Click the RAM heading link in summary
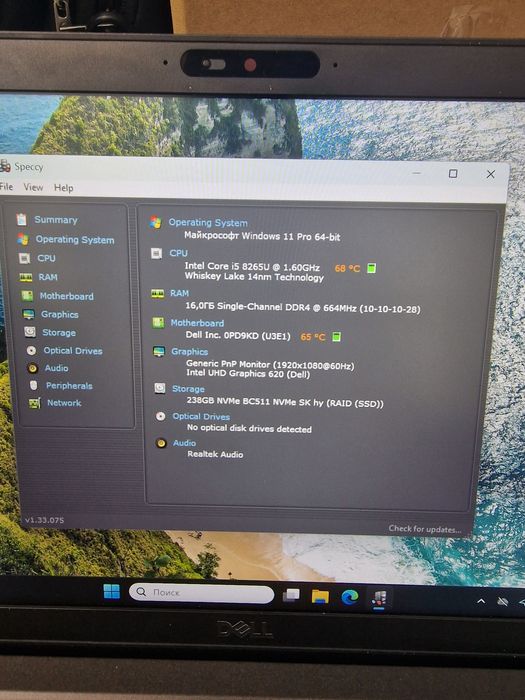The width and height of the screenshot is (525, 700). 179,293
